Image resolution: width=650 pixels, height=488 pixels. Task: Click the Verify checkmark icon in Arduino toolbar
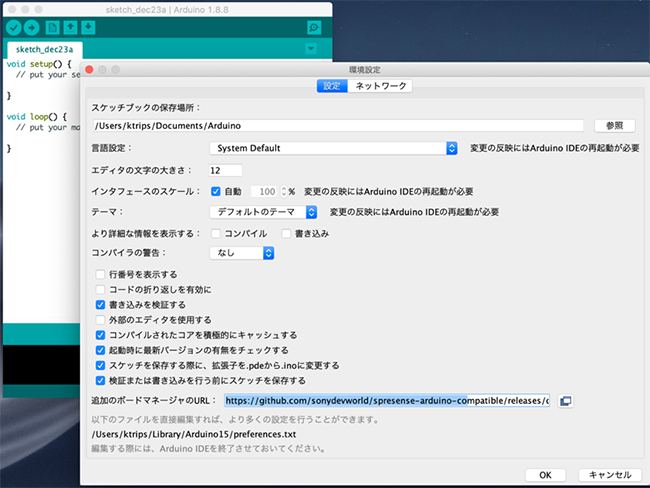tap(14, 28)
